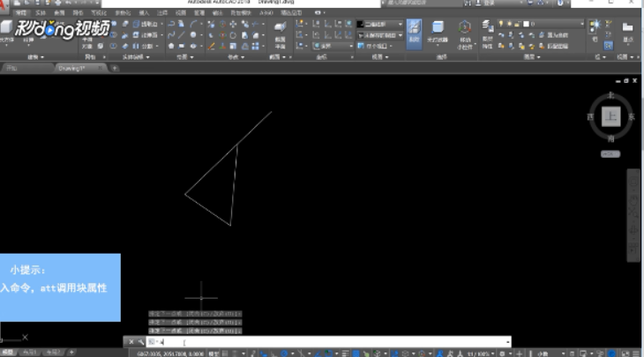Switch to the Start (开始) file tab
Screen dimensions: 644x357
click(26, 68)
